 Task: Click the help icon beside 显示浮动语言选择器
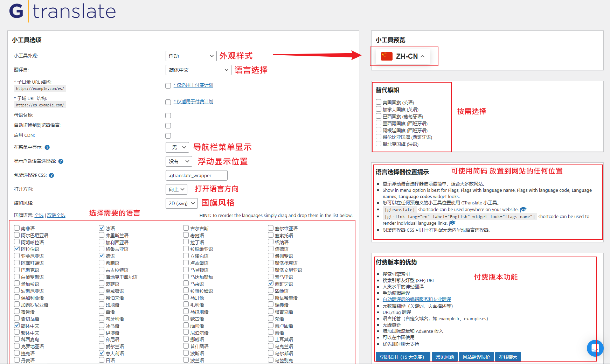(61, 161)
